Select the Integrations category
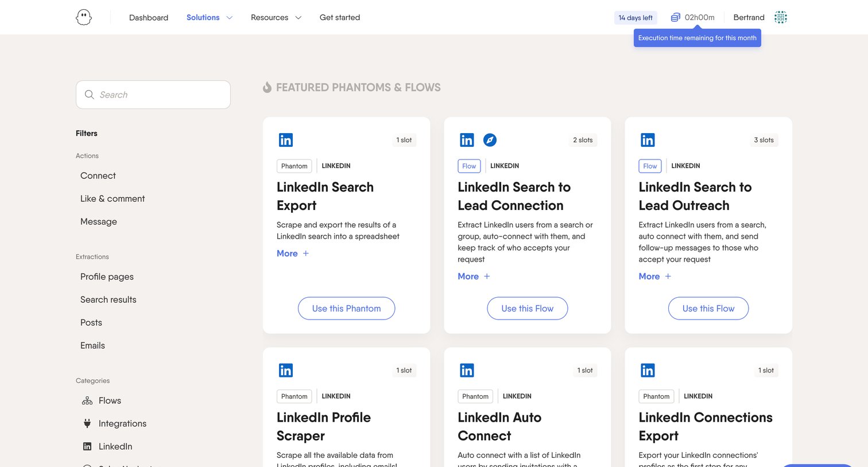 122,423
